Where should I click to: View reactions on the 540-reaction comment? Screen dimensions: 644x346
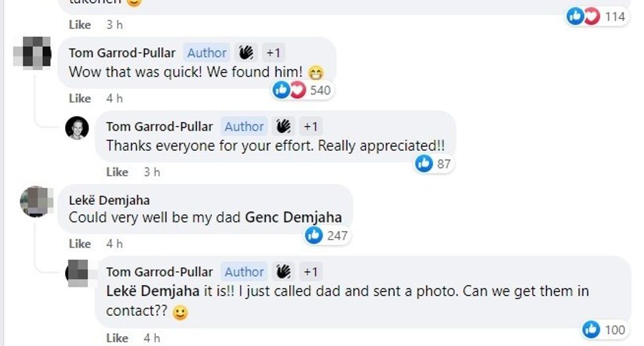coord(302,90)
